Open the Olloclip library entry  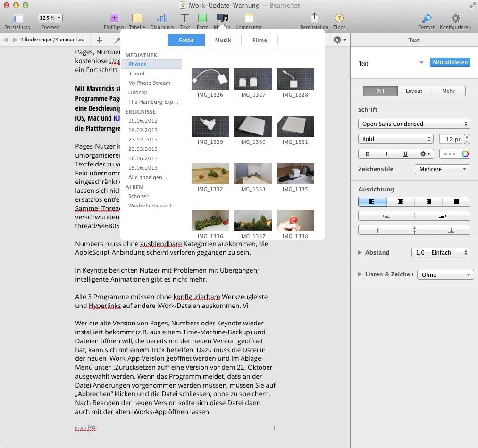138,92
